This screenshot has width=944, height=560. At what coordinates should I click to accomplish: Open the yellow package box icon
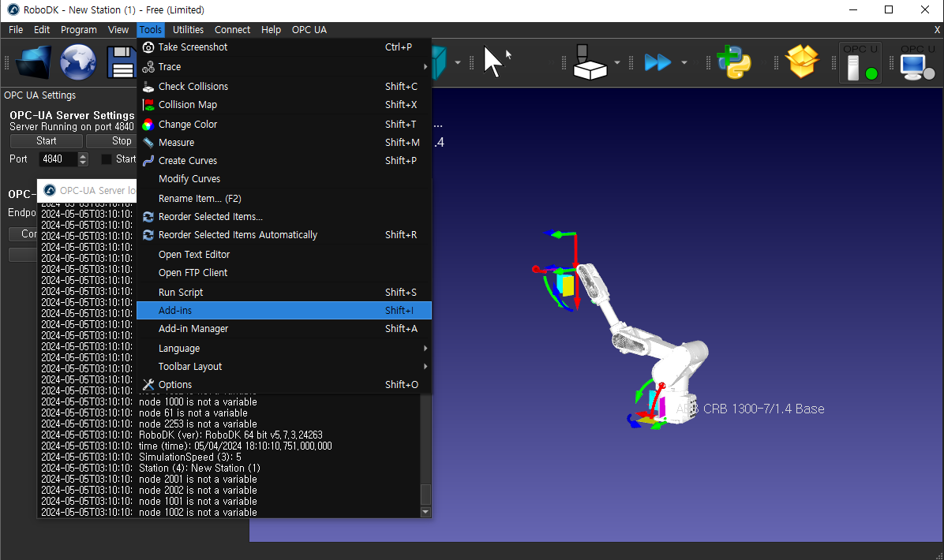803,62
